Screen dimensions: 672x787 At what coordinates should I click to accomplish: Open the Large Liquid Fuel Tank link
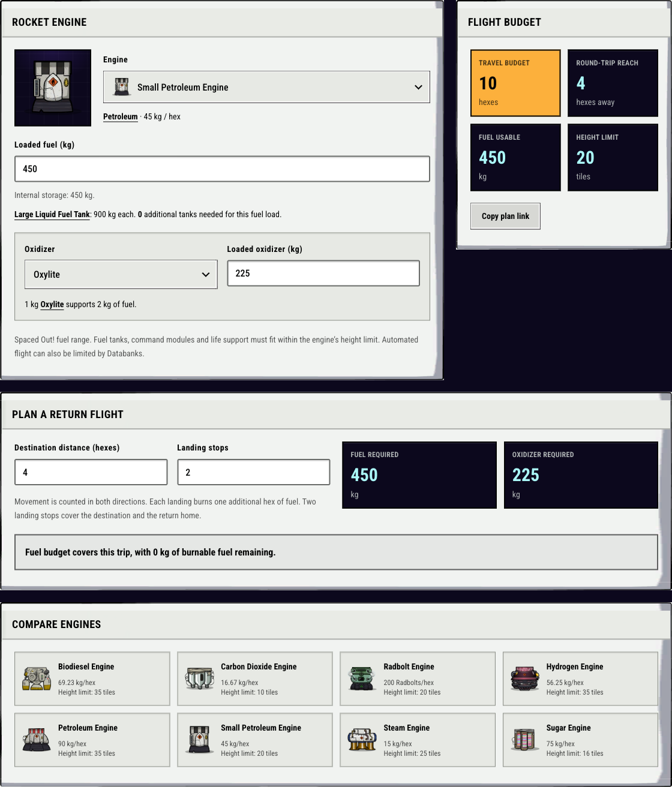pyautogui.click(x=52, y=214)
